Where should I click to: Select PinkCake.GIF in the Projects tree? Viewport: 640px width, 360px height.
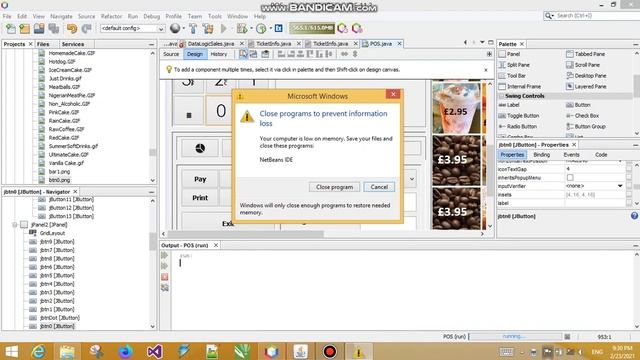64,112
